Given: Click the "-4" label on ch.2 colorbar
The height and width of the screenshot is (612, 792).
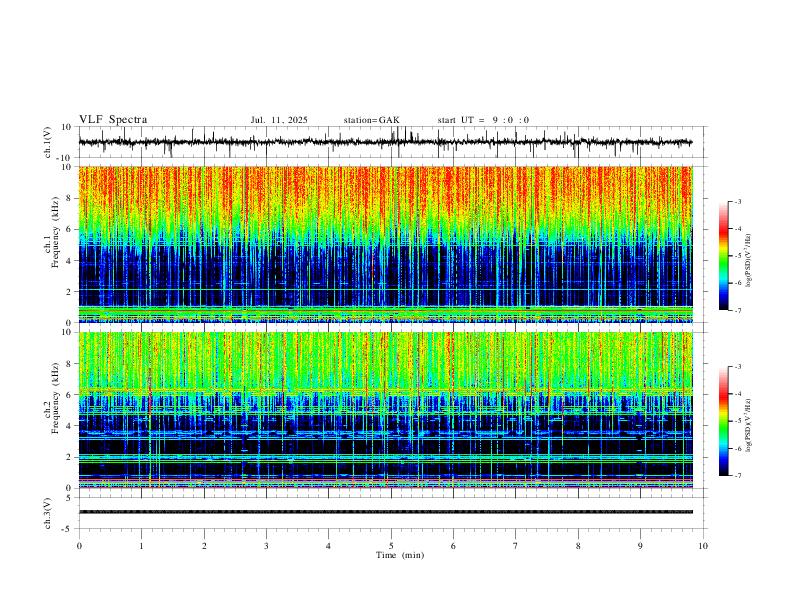Looking at the screenshot, I should (x=737, y=394).
